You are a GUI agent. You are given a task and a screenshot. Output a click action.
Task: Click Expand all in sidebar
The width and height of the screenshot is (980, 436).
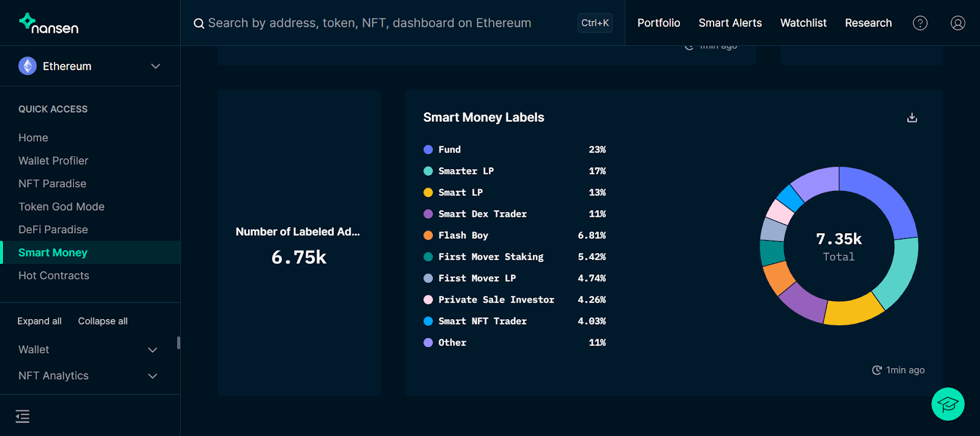pos(39,321)
